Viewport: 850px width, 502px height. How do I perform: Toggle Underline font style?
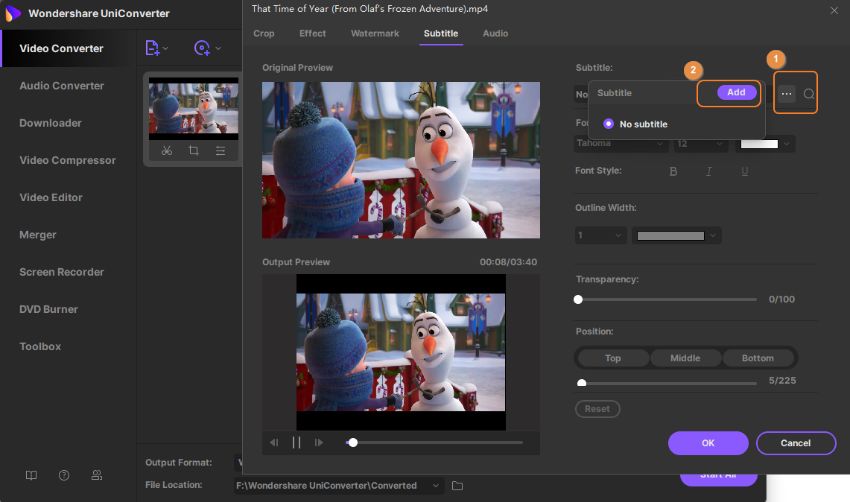click(x=744, y=171)
